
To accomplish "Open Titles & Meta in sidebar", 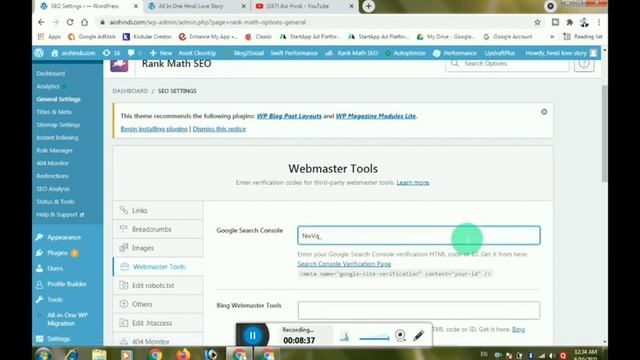I will coord(54,112).
